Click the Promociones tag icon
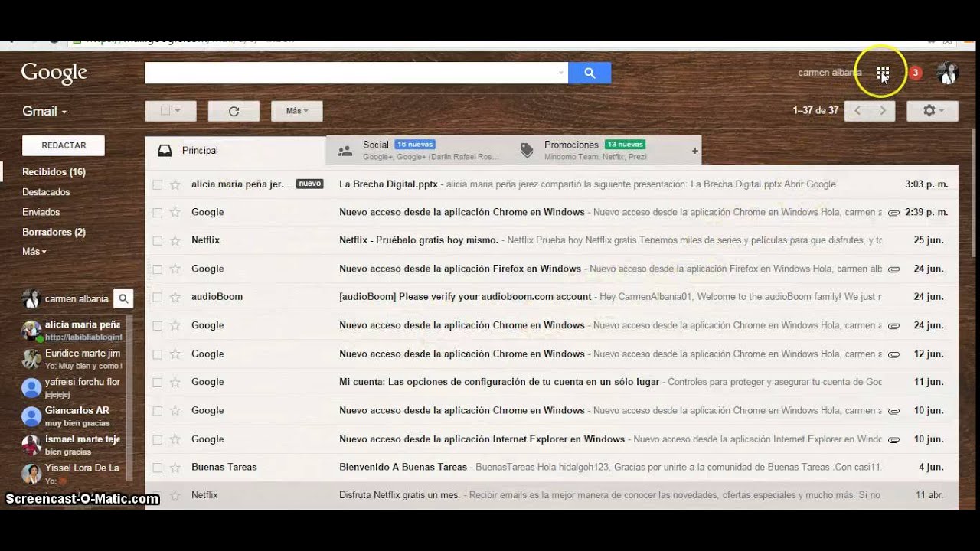Screen dimensions: 980x551 [x=527, y=151]
